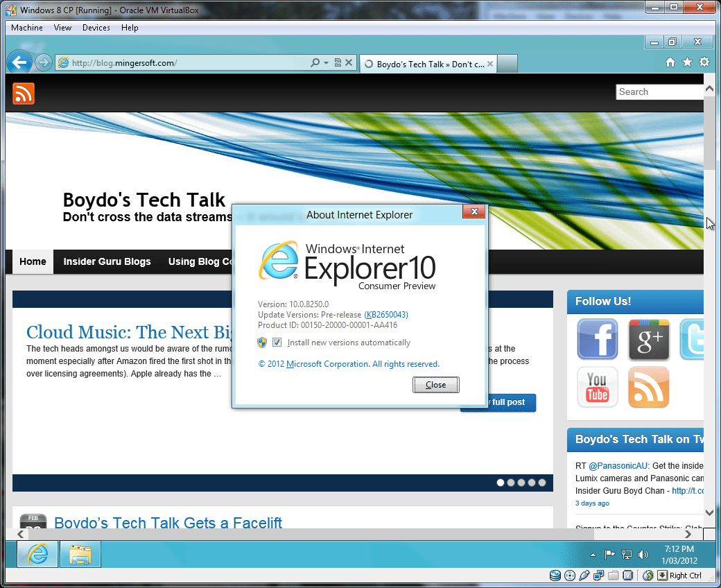The image size is (721, 588).
Task: Select the fourth slideshow dot
Action: (x=532, y=483)
